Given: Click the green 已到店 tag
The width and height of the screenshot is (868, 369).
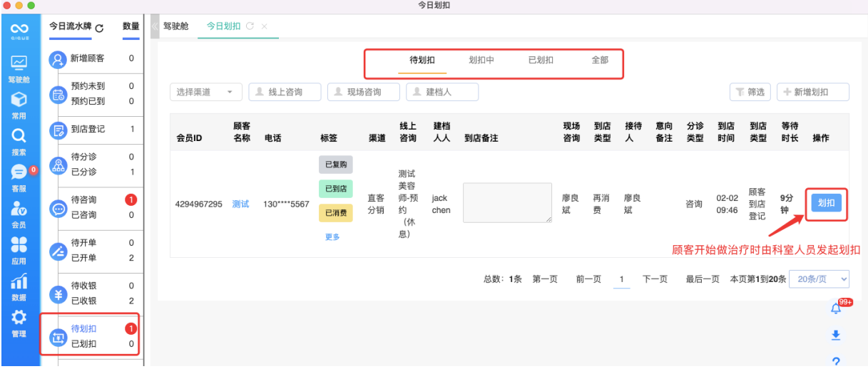Looking at the screenshot, I should click(335, 189).
